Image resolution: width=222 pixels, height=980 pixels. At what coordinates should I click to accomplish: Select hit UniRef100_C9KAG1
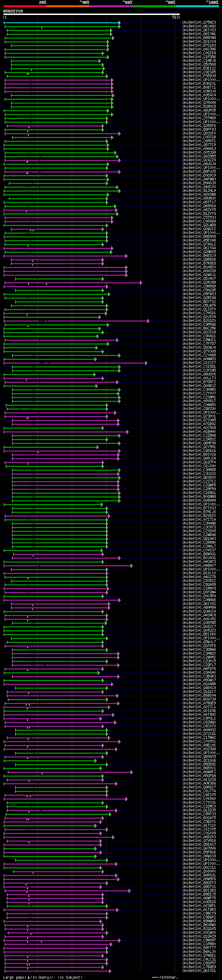(x=199, y=336)
